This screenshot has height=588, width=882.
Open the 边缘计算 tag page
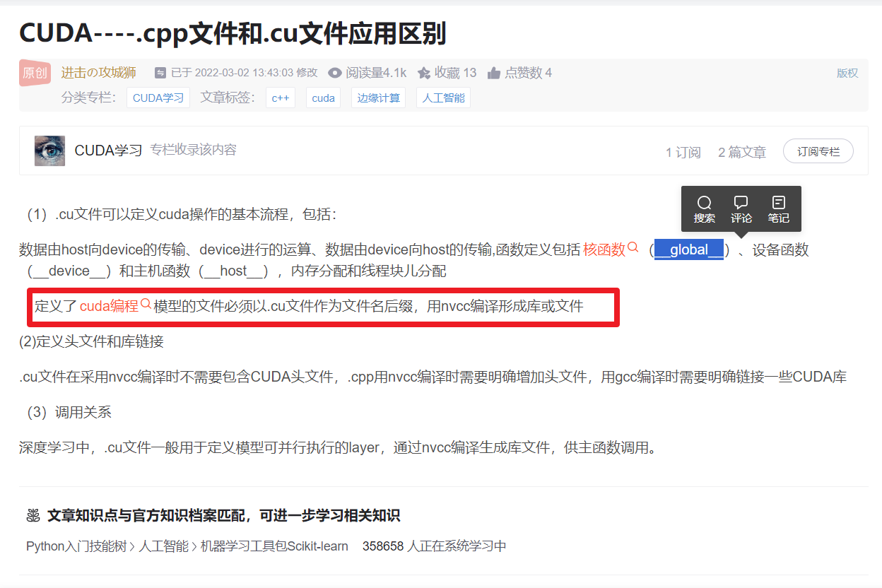tap(378, 98)
